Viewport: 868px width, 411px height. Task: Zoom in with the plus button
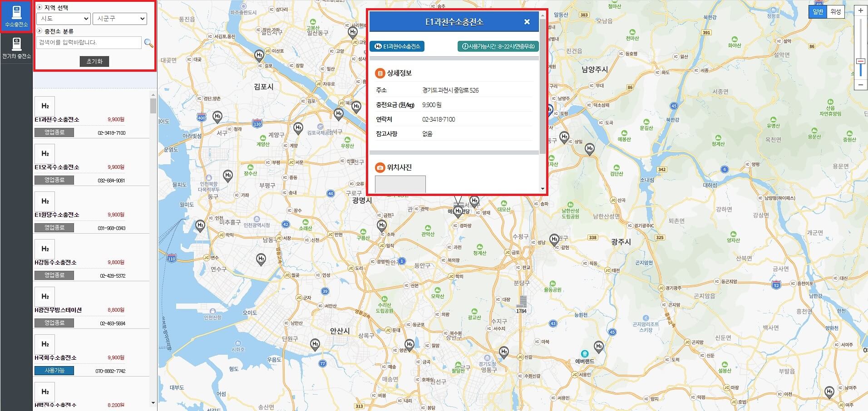click(x=860, y=10)
